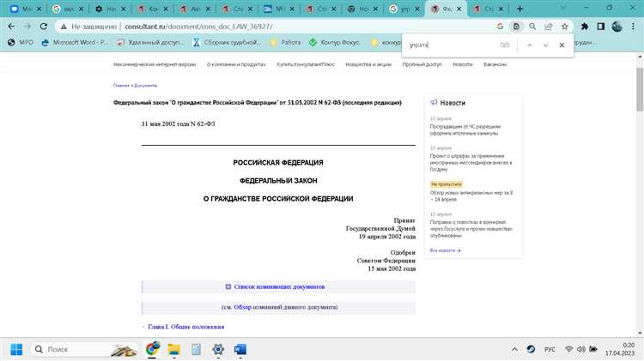Viewport: 644px width, 361px height.
Task: Open 'Некоммерческие интернет-версии' menu item
Action: click(x=155, y=64)
